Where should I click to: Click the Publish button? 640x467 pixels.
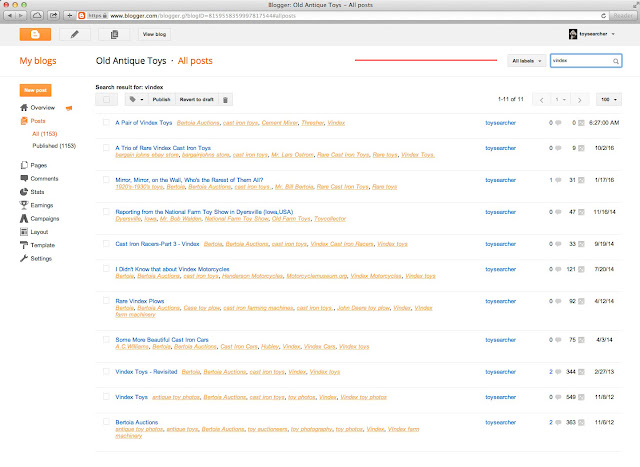[161, 100]
